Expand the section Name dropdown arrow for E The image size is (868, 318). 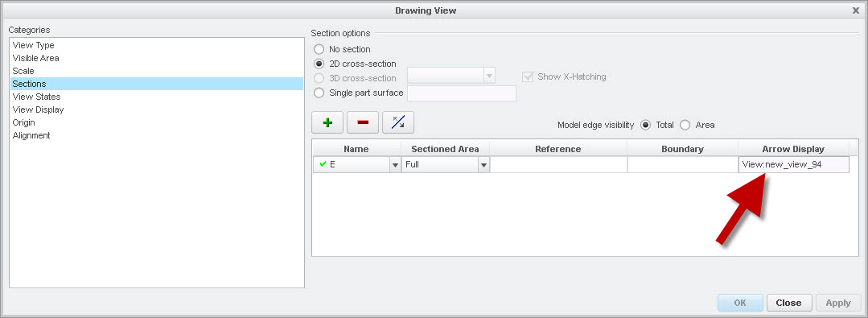[395, 165]
